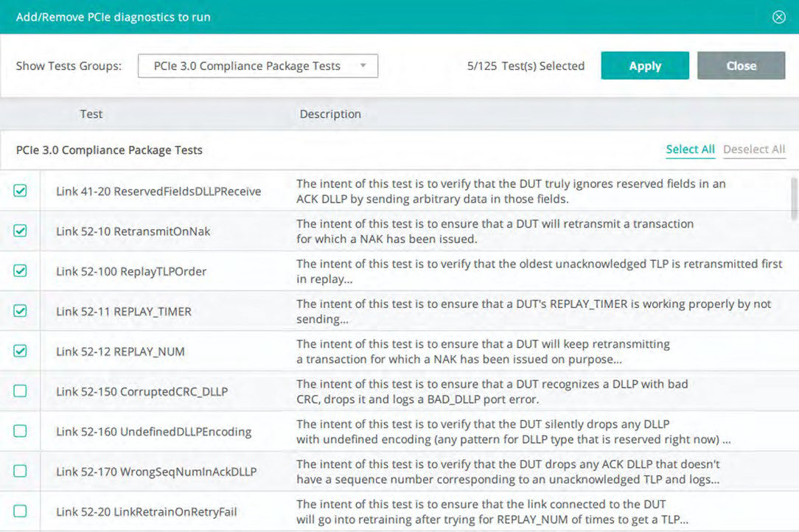The height and width of the screenshot is (532, 799).
Task: Select the Link 52-20 LinkRetrainOnRetryFail name
Action: click(146, 511)
